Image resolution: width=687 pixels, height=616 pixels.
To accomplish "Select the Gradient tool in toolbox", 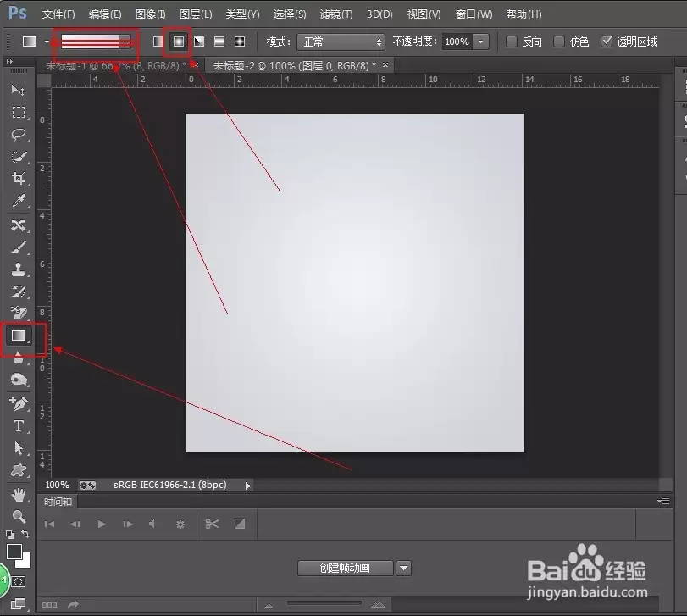I will click(19, 336).
